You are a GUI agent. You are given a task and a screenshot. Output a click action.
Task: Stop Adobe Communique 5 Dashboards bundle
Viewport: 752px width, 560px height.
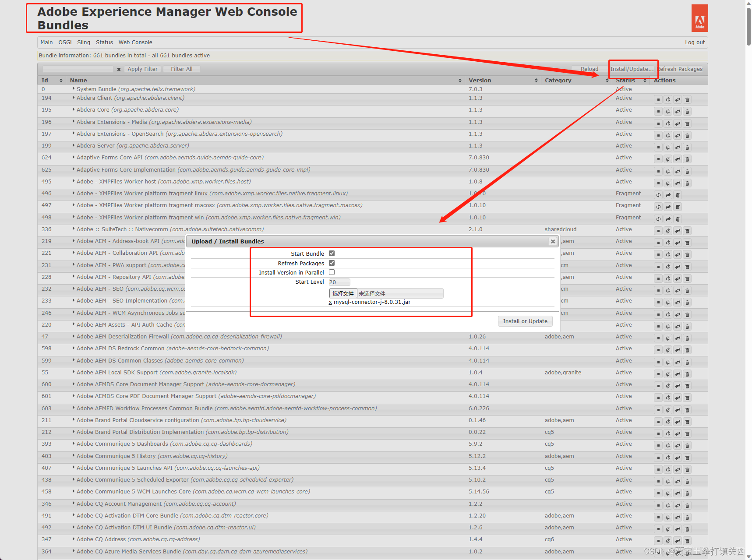pos(658,446)
